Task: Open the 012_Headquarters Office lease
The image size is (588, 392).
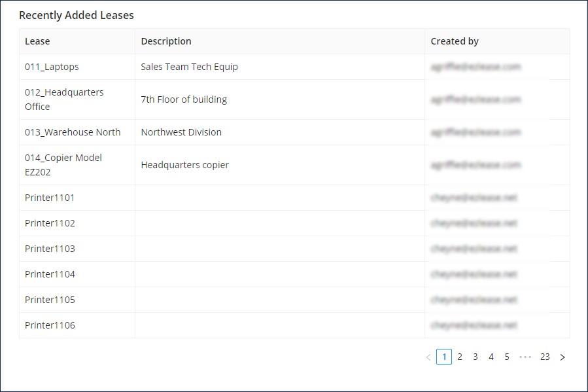Action: (x=64, y=99)
